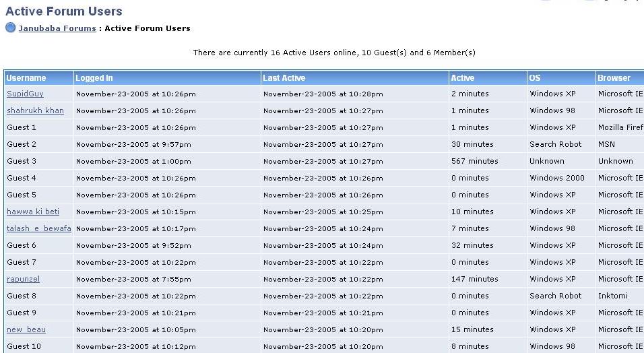644x353 pixels.
Task: Select the Guest 3 567 minutes cell
Action: 488,161
